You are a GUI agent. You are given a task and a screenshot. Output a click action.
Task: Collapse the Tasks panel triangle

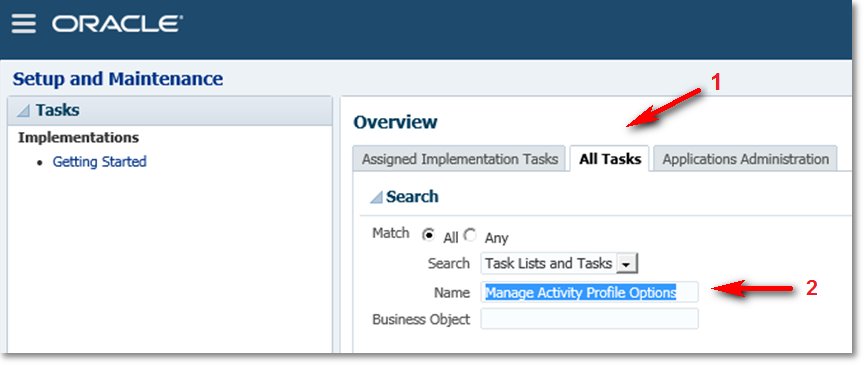tap(23, 111)
